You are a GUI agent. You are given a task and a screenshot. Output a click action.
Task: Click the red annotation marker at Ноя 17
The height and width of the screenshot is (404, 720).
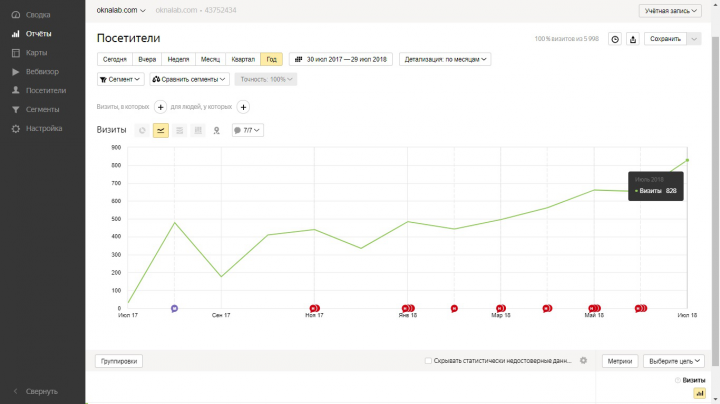[315, 309]
